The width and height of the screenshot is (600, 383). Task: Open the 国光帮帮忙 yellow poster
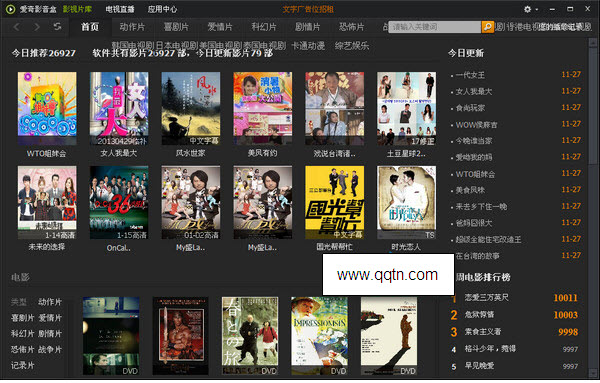click(334, 202)
